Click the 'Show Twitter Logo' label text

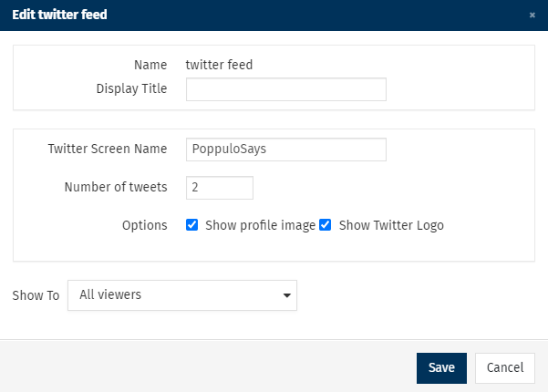pyautogui.click(x=391, y=225)
